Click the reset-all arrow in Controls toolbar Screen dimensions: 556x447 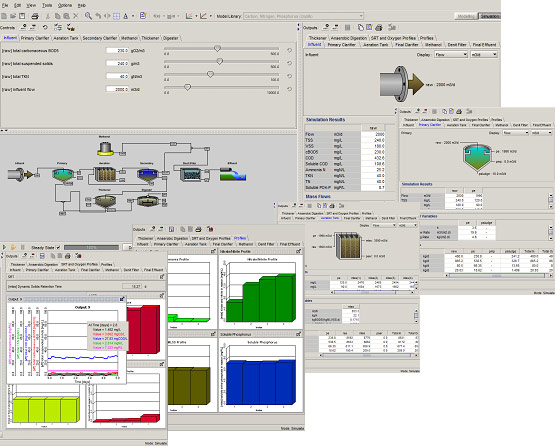click(x=45, y=27)
